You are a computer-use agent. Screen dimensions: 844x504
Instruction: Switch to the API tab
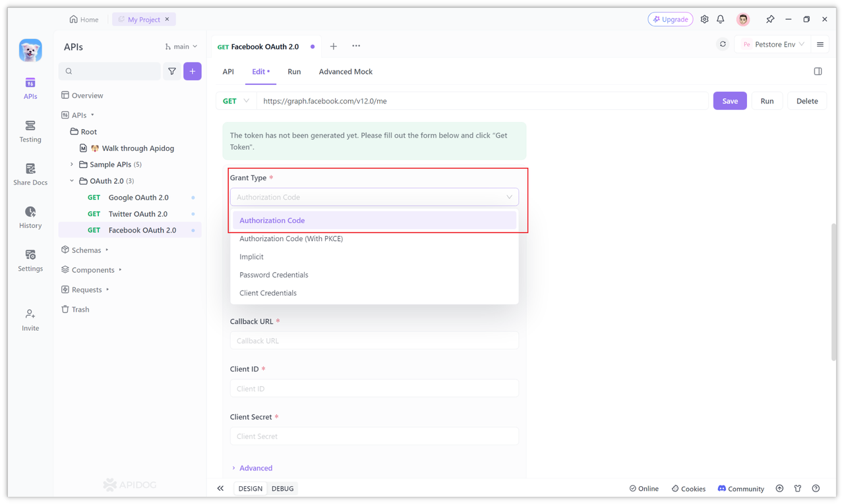coord(228,71)
